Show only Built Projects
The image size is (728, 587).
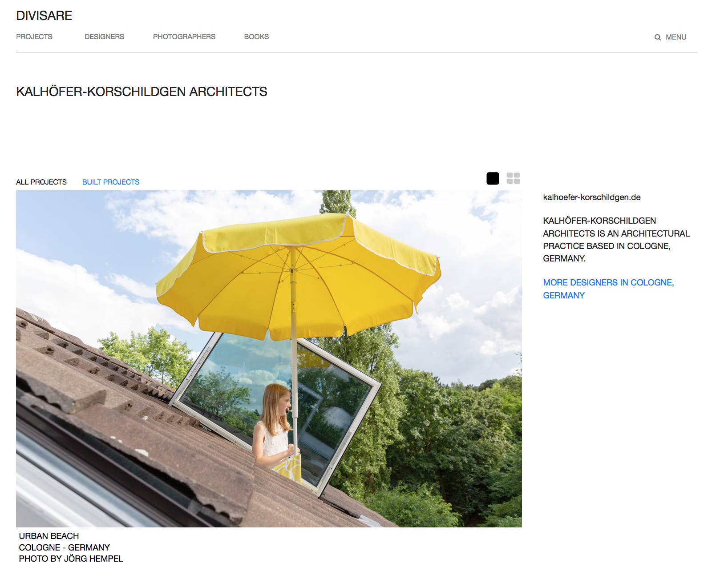(111, 182)
